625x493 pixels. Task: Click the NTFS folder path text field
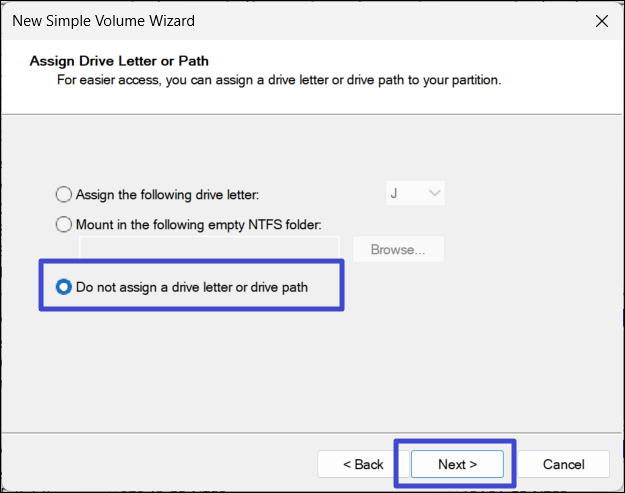[210, 249]
